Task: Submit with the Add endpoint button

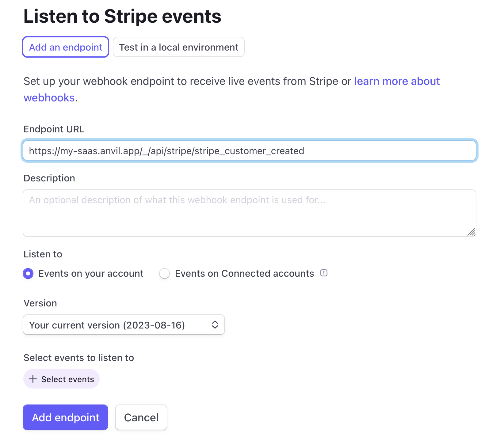Action: coord(65,417)
